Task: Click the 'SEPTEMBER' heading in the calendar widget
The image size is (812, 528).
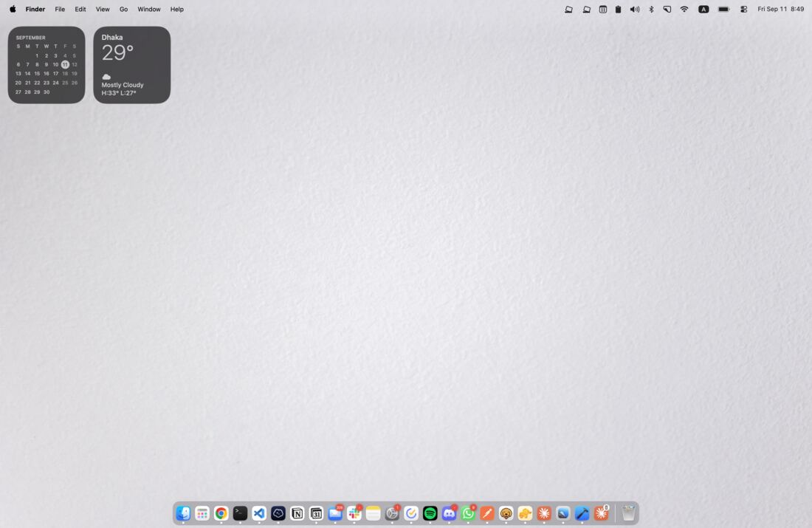Action: [x=30, y=38]
